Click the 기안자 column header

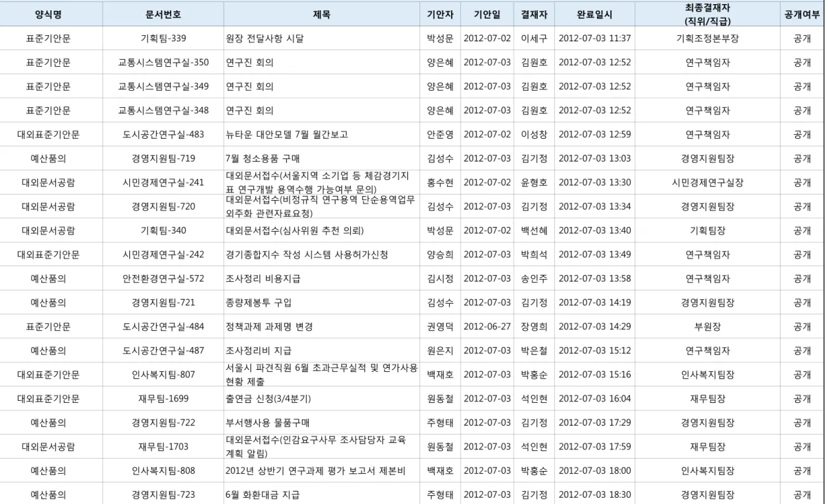coord(440,14)
